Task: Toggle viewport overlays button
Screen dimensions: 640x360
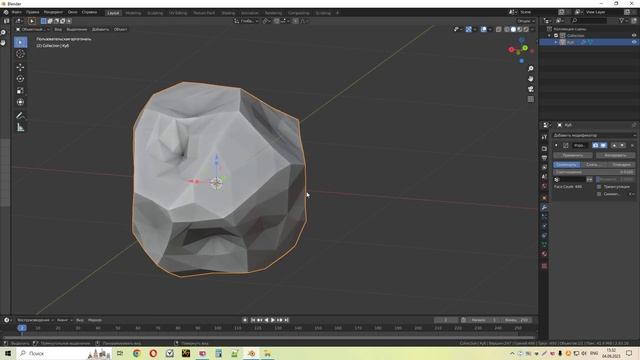Action: [x=484, y=29]
